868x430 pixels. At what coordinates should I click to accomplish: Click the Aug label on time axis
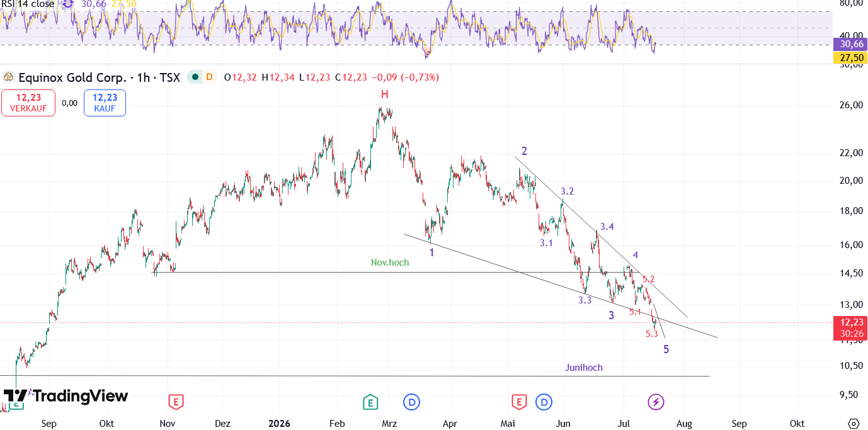685,424
